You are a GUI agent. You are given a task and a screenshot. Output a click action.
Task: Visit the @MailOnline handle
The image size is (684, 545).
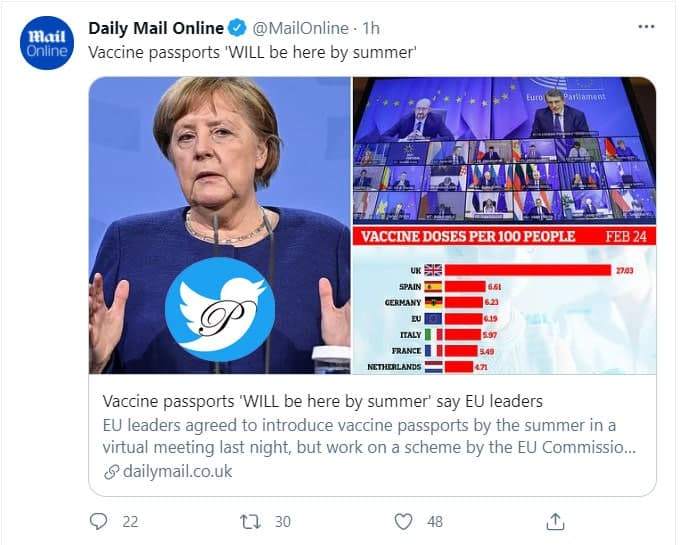(294, 29)
